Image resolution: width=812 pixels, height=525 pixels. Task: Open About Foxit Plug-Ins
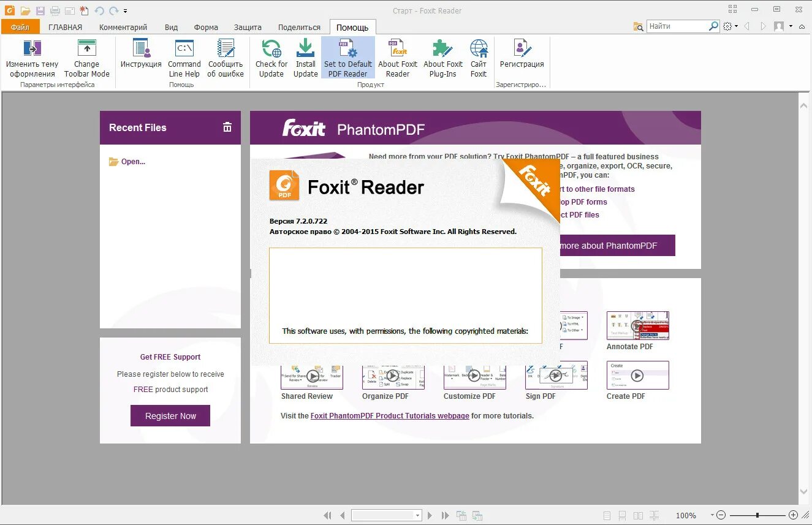[443, 59]
